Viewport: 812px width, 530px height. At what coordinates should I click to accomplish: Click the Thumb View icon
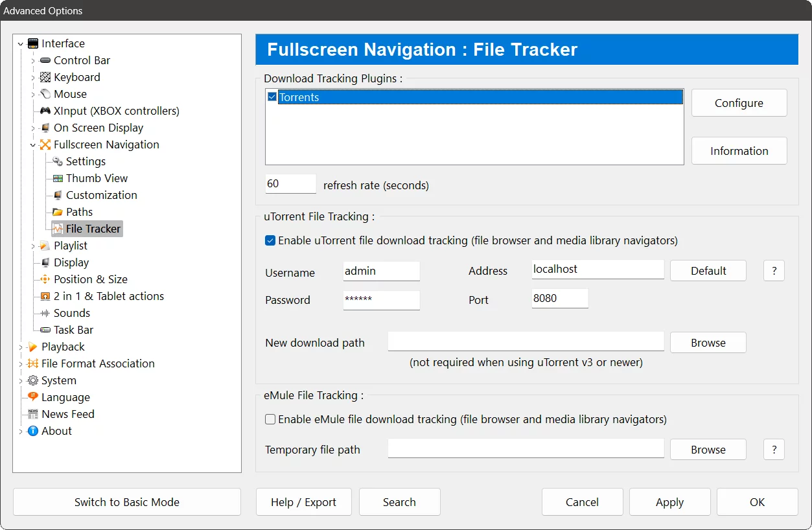coord(58,178)
